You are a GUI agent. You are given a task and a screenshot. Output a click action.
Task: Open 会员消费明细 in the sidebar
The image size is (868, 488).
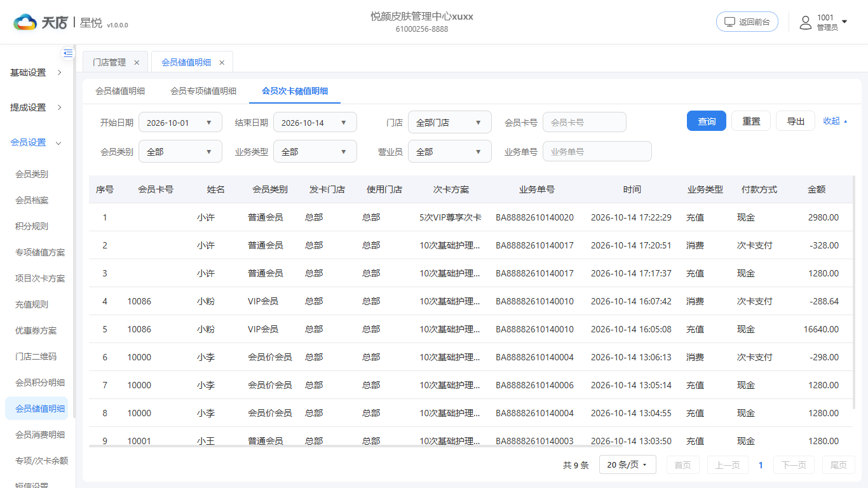(x=40, y=435)
